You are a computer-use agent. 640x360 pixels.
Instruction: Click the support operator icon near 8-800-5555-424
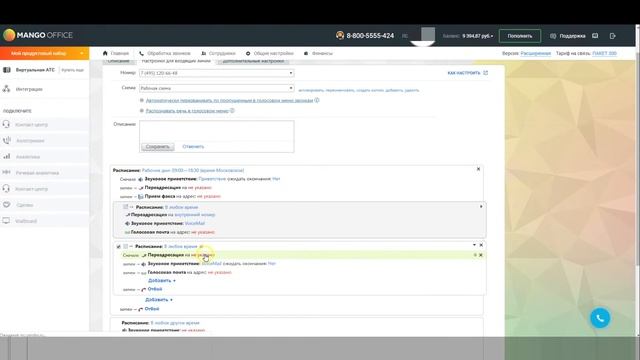[x=340, y=36]
